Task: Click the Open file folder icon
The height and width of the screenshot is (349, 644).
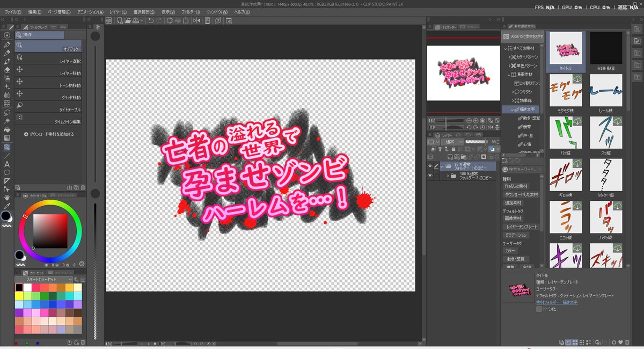Action: click(127, 20)
